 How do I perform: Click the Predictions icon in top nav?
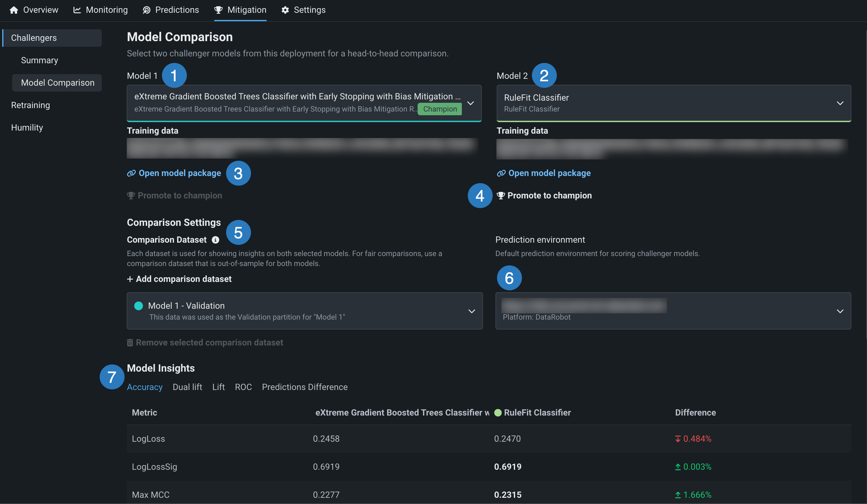point(147,10)
